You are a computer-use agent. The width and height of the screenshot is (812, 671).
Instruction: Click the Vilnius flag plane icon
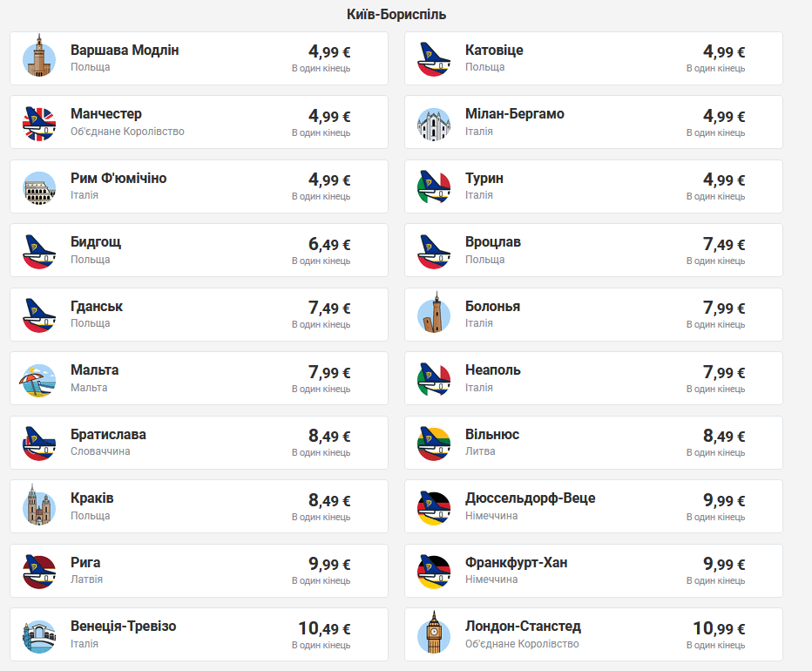point(434,443)
